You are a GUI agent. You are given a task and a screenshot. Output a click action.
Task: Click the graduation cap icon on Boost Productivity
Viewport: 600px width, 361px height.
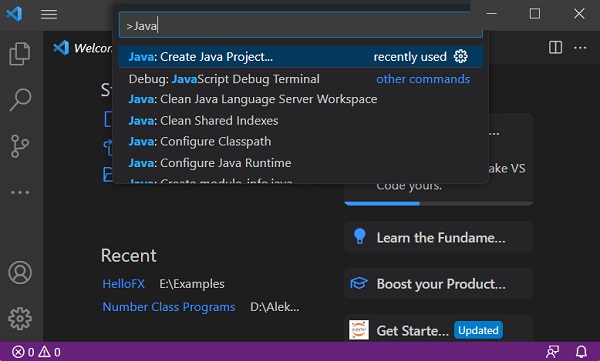359,284
